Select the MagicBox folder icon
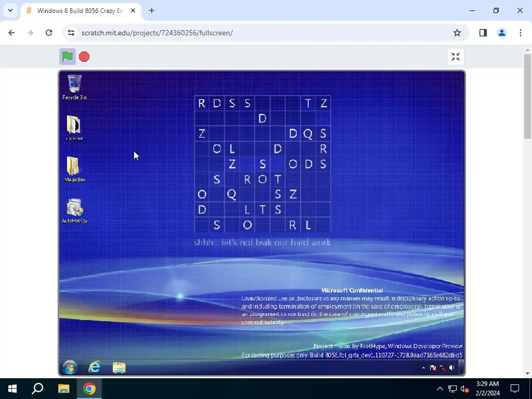Screen dimensions: 532x399 point(74,169)
